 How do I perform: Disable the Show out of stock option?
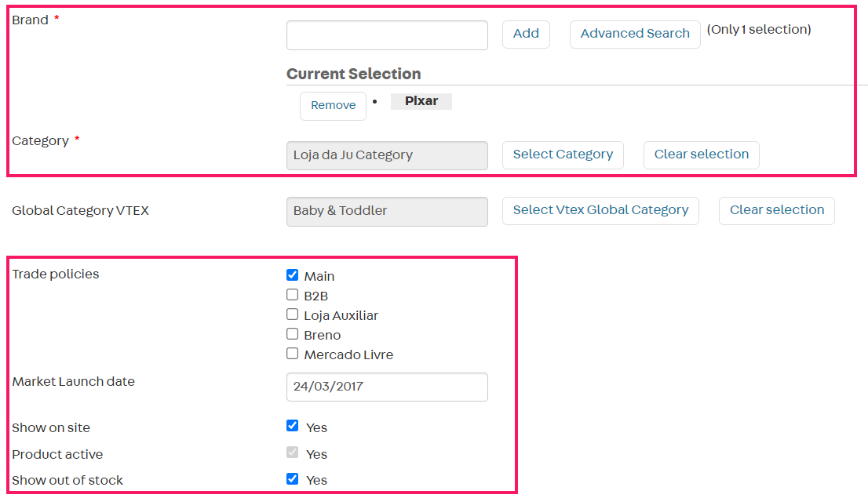(x=293, y=478)
